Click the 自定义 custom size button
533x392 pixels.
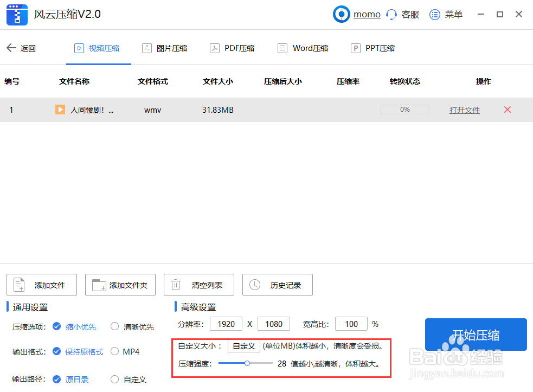[x=243, y=345]
